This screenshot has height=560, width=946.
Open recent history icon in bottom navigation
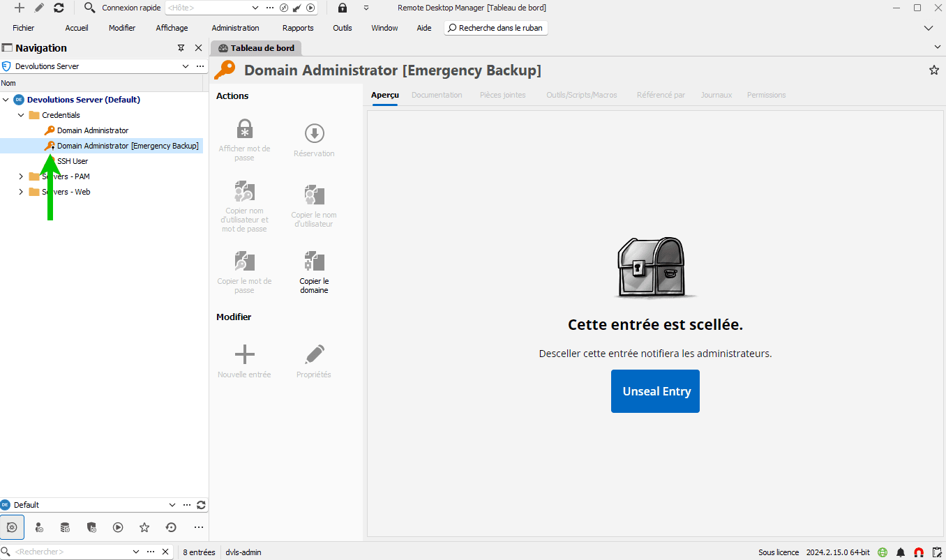click(x=171, y=527)
